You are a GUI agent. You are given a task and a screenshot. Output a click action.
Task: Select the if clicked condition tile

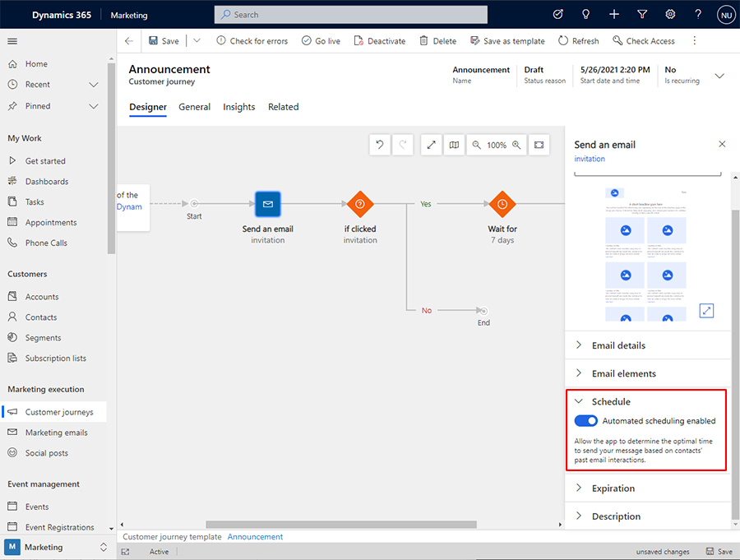[360, 204]
